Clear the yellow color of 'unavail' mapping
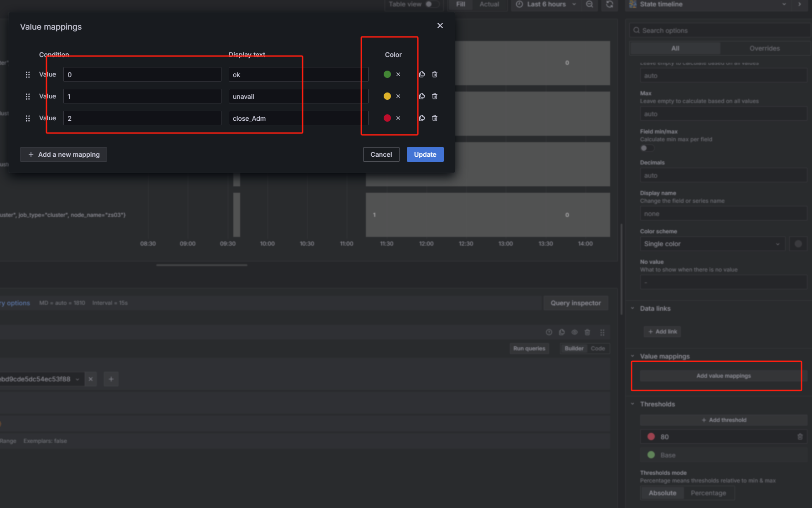This screenshot has height=508, width=812. point(398,96)
